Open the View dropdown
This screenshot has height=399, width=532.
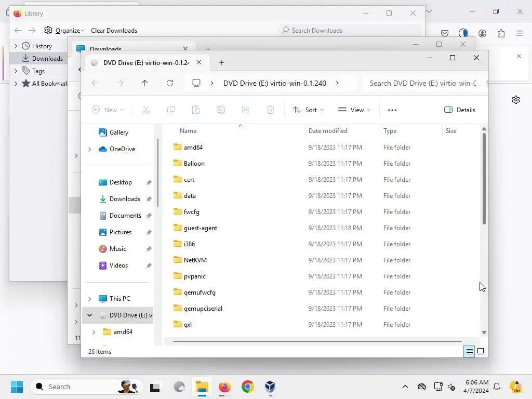[354, 110]
